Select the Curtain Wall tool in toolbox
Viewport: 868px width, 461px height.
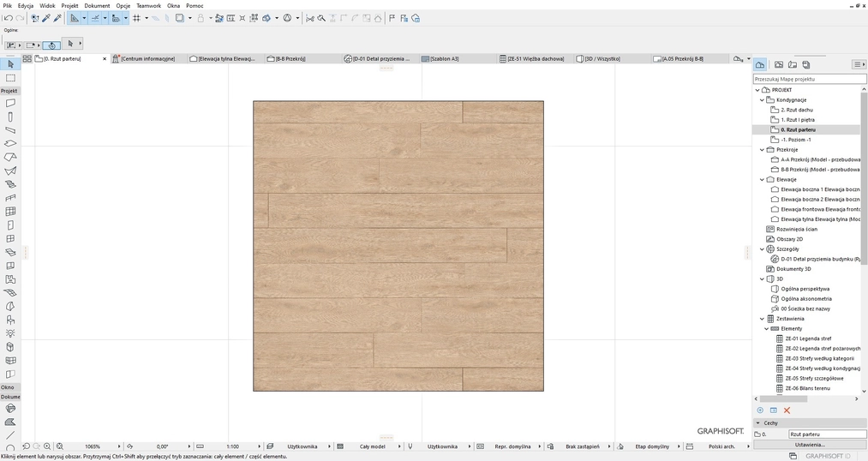[10, 212]
